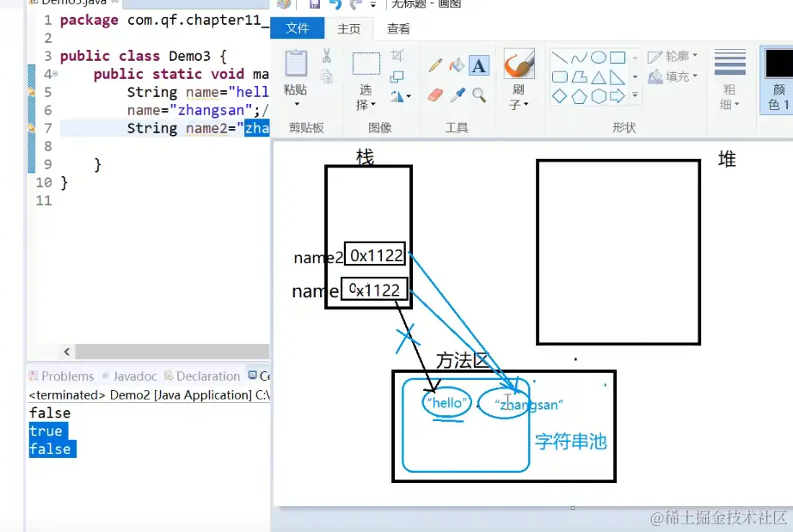793x532 pixels.
Task: Click the Copy icon under the scissors
Action: pyautogui.click(x=327, y=76)
